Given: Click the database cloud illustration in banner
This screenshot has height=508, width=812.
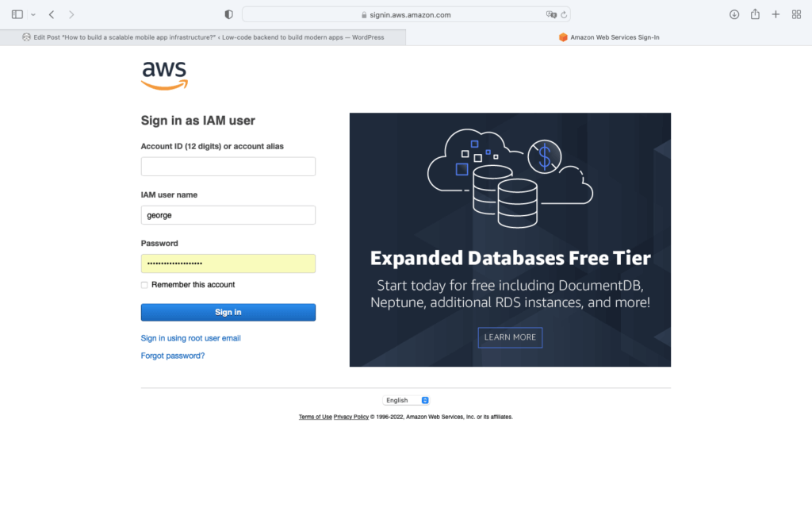Looking at the screenshot, I should tap(510, 178).
